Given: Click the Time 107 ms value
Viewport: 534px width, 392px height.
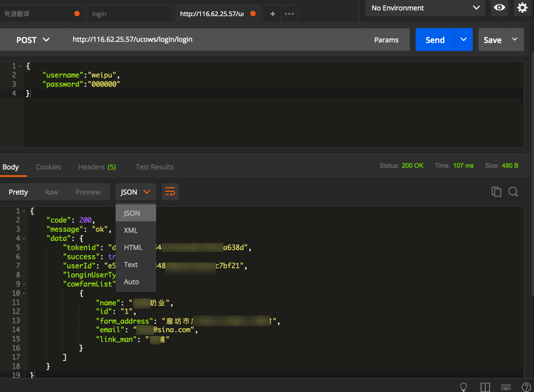Looking at the screenshot, I should 463,166.
